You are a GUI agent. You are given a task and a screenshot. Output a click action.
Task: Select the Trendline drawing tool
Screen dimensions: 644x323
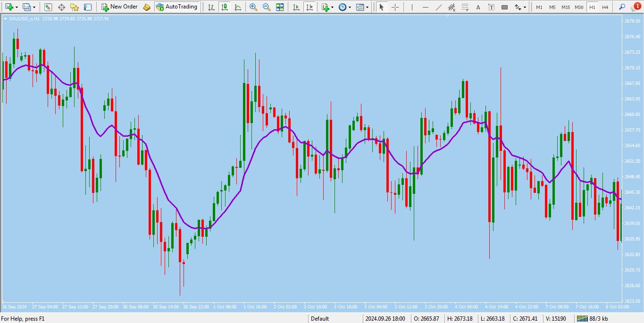tap(438, 7)
